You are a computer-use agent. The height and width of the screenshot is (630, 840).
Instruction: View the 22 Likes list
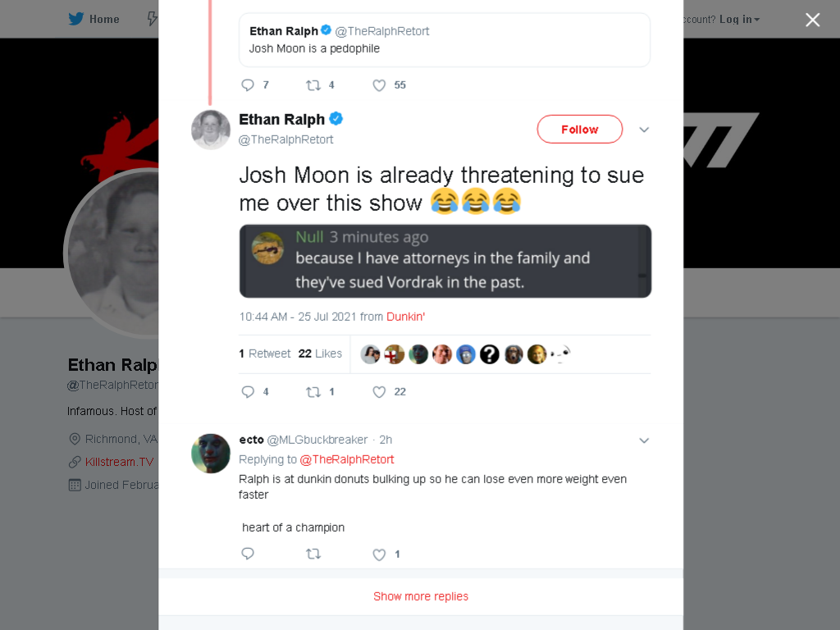coord(320,354)
